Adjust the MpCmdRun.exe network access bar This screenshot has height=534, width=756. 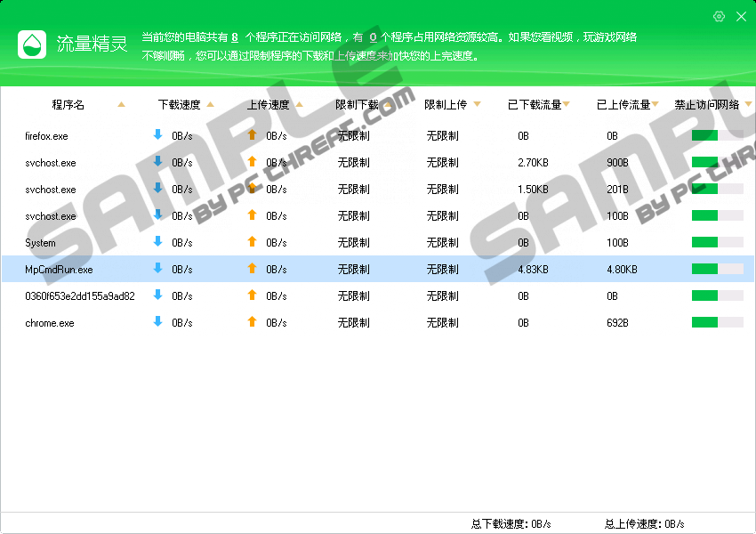717,270
